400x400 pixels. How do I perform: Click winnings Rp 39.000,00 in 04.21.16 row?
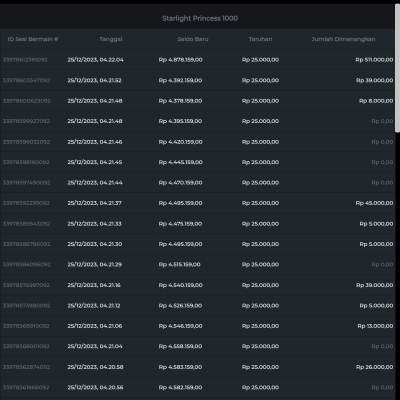point(375,285)
